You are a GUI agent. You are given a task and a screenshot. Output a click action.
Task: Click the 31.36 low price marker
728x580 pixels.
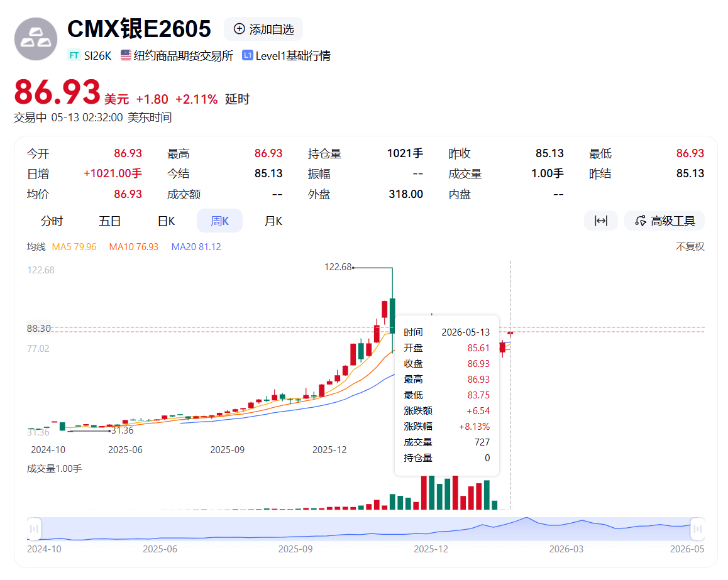pos(123,430)
